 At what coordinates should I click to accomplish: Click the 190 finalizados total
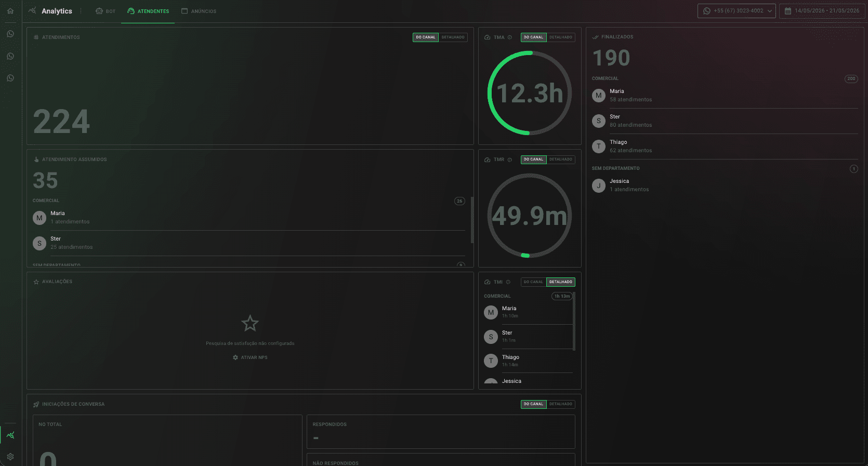point(611,58)
